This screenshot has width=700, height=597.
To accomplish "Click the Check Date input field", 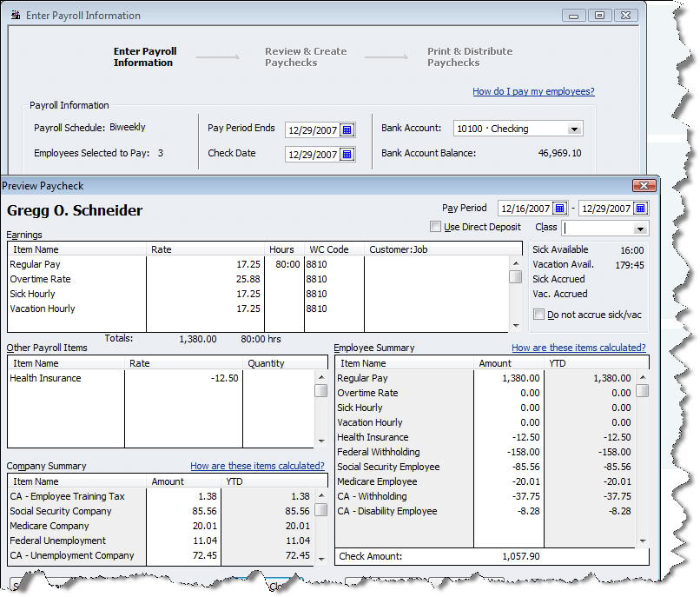I will pos(311,155).
